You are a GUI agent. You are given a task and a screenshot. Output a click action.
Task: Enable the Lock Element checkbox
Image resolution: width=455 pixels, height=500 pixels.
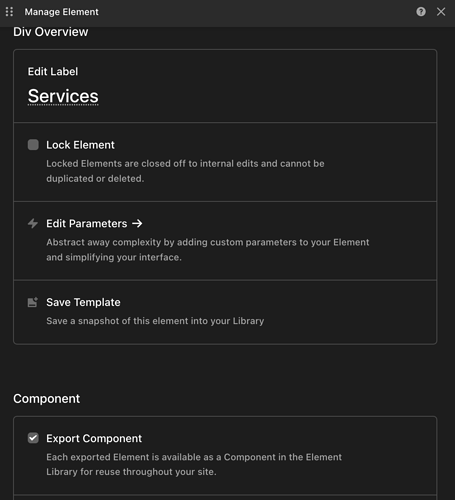click(33, 145)
